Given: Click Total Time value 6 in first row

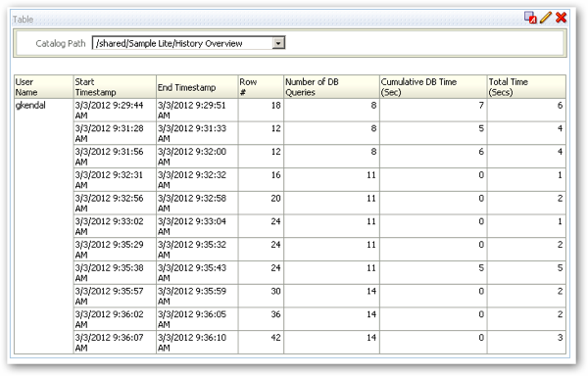Looking at the screenshot, I should pos(560,105).
